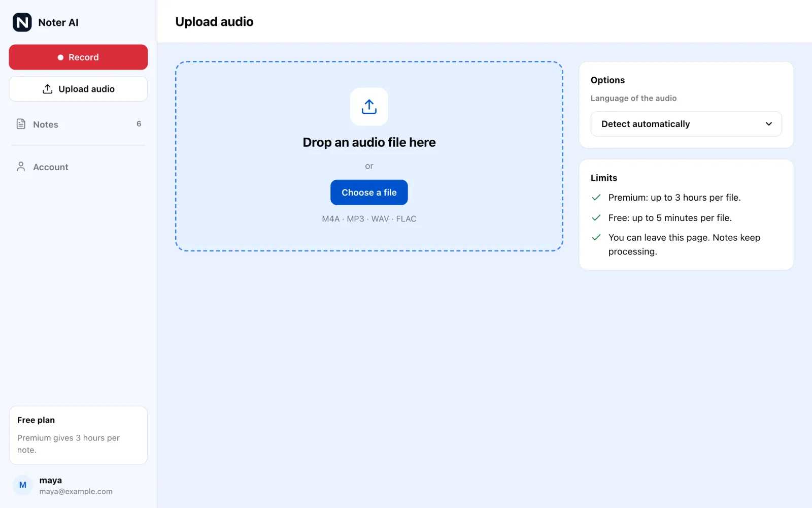Click the Notes document icon
The width and height of the screenshot is (812, 508).
coord(21,124)
